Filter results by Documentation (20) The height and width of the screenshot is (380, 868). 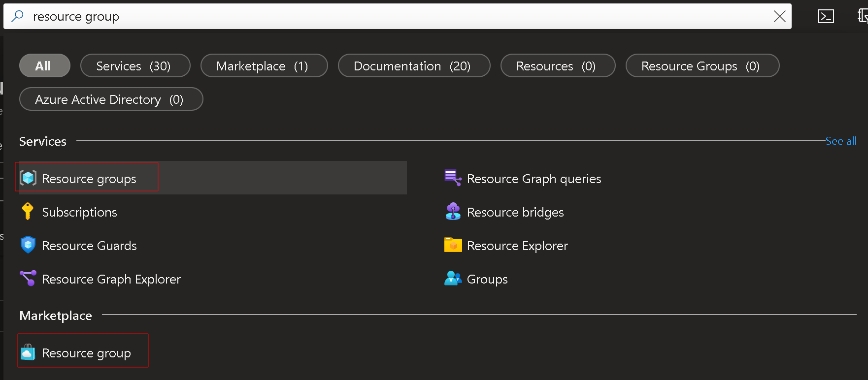(x=414, y=65)
